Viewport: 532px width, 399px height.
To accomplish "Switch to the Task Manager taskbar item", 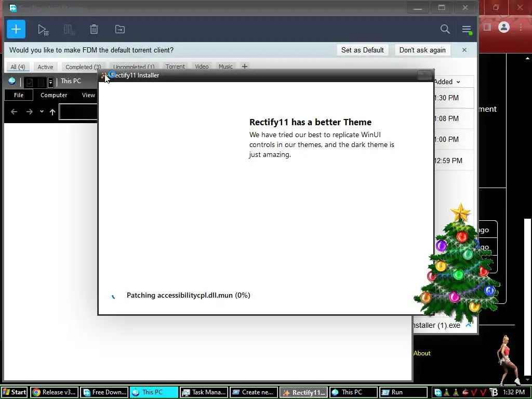I will coord(204,392).
